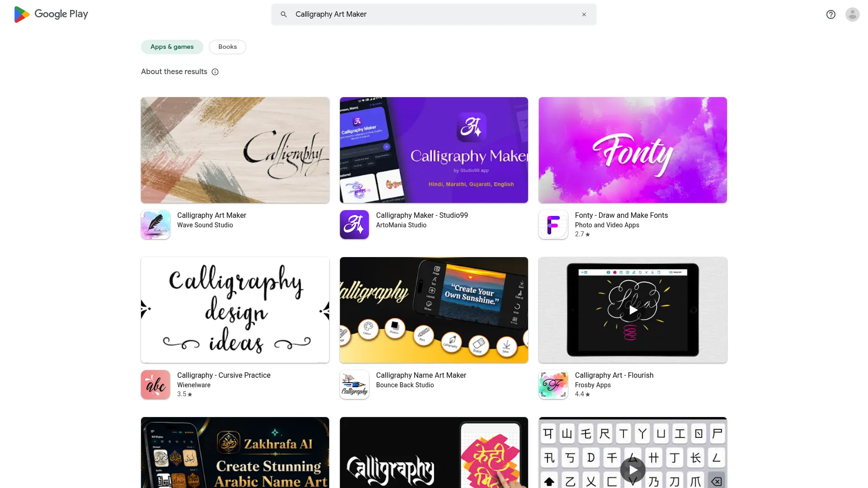Open Calligraphy Maker Studio99 purple app icon
Screen dimensions: 868x488
354,225
